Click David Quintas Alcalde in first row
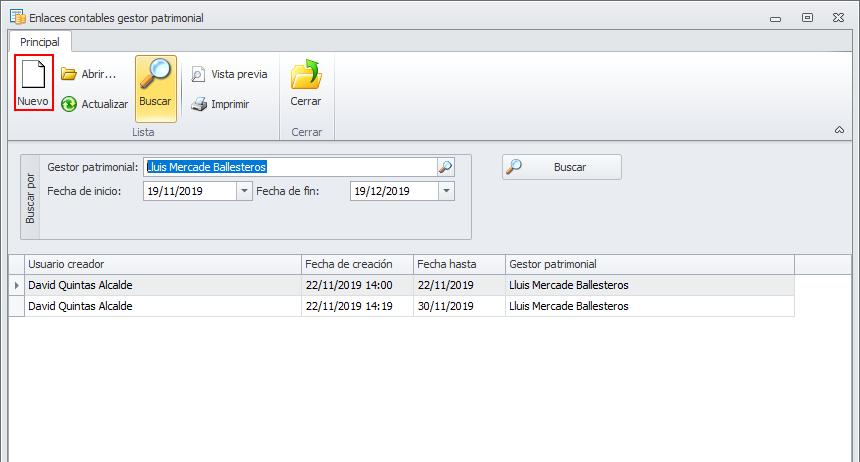The height and width of the screenshot is (462, 860). click(80, 285)
